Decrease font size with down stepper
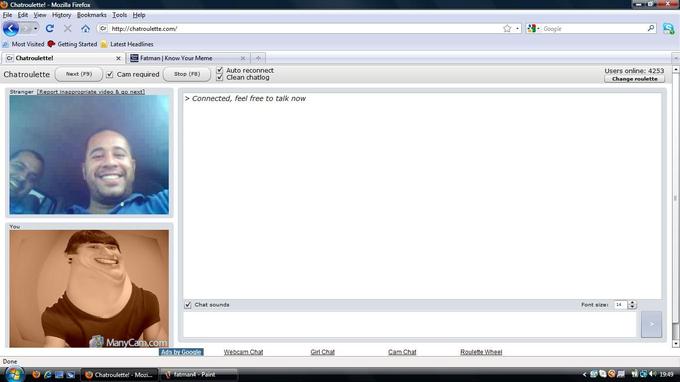 click(x=632, y=307)
